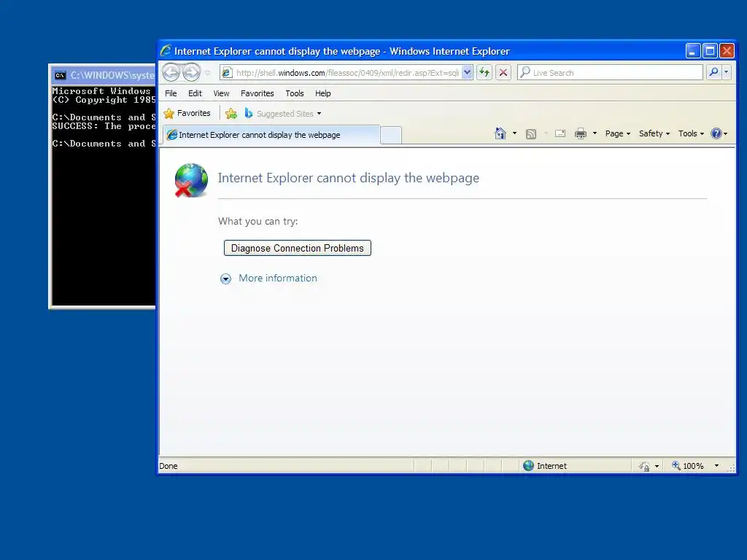Screen dimensions: 747x560
Task: Expand the Print options dropdown arrow
Action: 595,133
